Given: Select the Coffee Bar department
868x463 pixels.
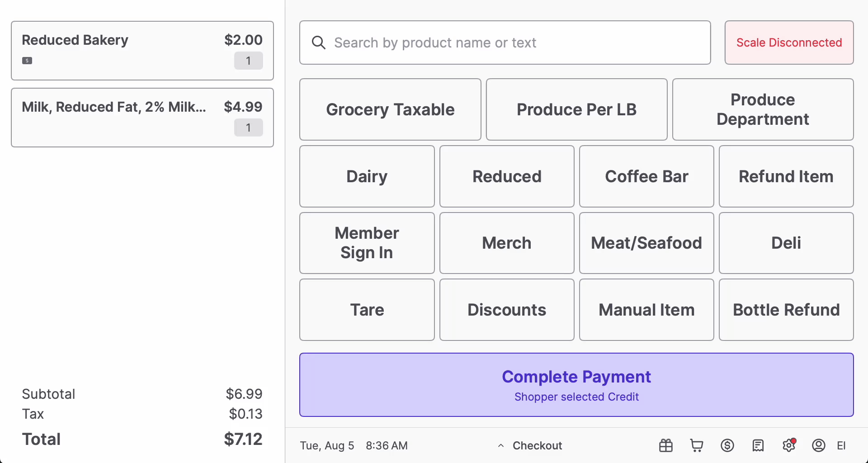Looking at the screenshot, I should (x=646, y=176).
